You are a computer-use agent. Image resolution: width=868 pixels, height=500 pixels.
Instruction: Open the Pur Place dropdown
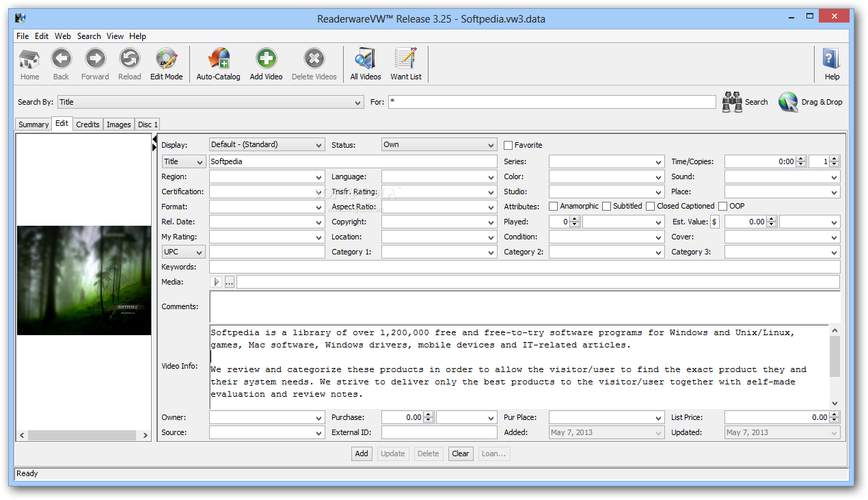(659, 418)
